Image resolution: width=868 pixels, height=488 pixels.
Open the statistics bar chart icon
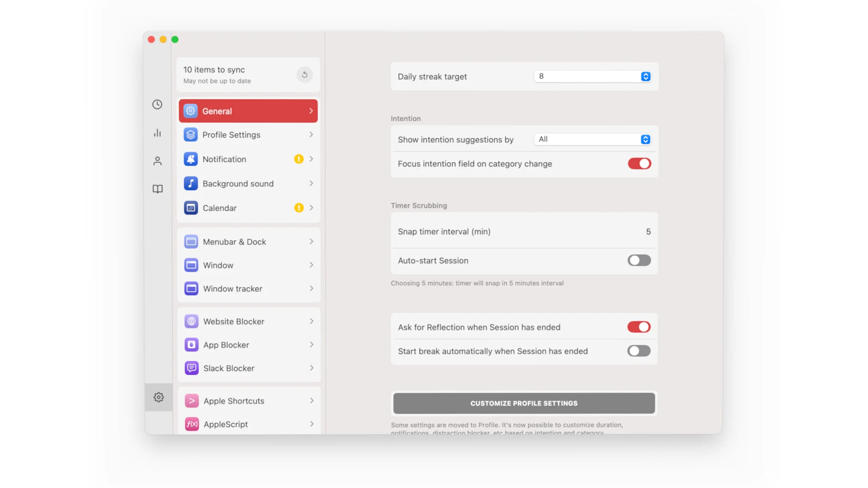157,132
